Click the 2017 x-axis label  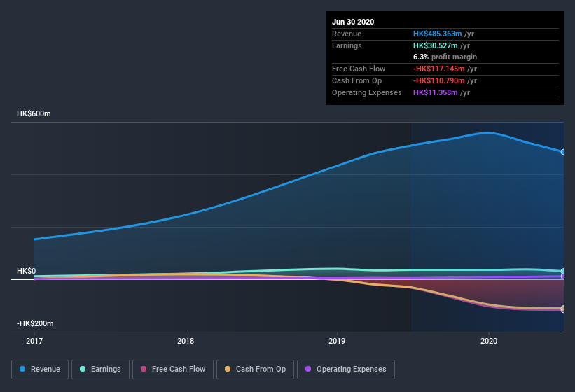tap(34, 341)
